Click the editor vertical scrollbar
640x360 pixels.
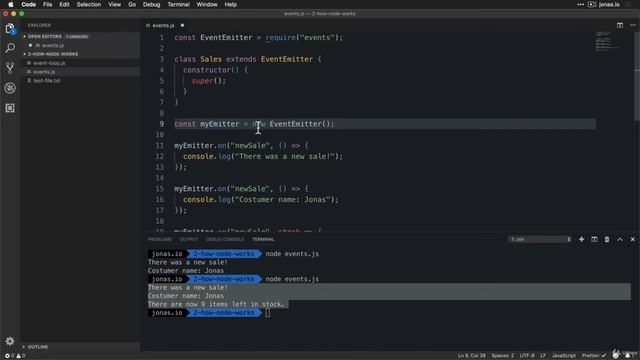[x=637, y=76]
